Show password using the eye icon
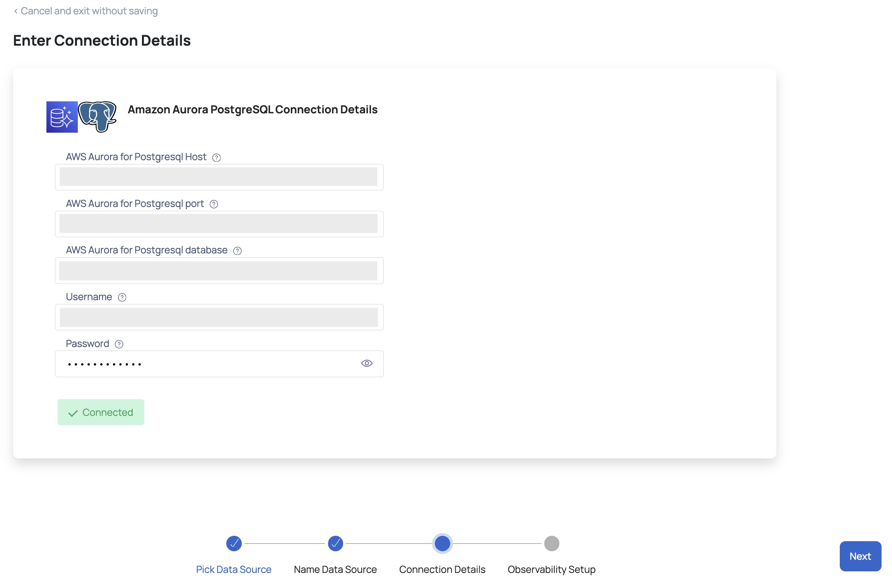The height and width of the screenshot is (588, 892). point(367,363)
